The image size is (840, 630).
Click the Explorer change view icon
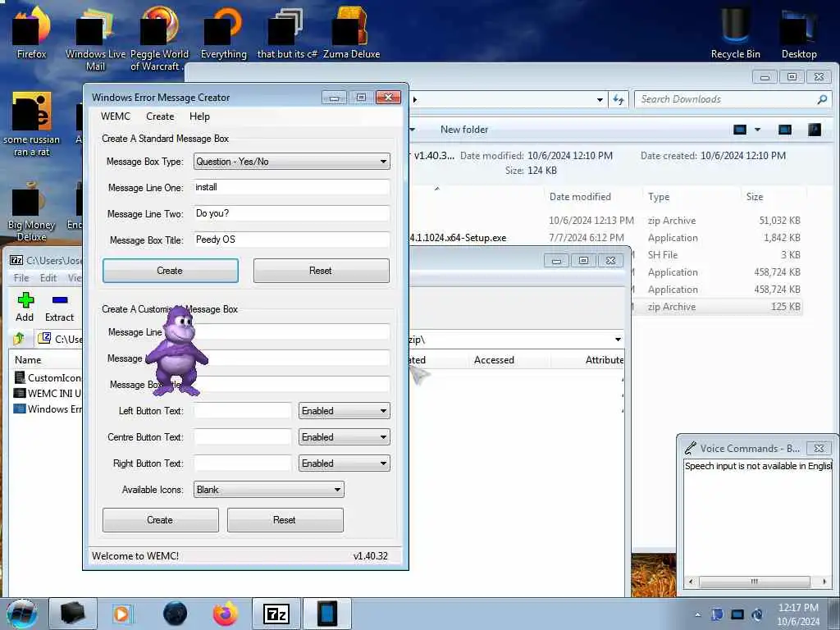[740, 130]
